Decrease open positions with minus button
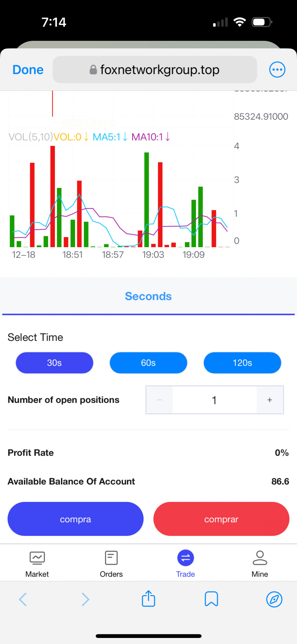Viewport: 297px width, 644px height. pyautogui.click(x=159, y=400)
